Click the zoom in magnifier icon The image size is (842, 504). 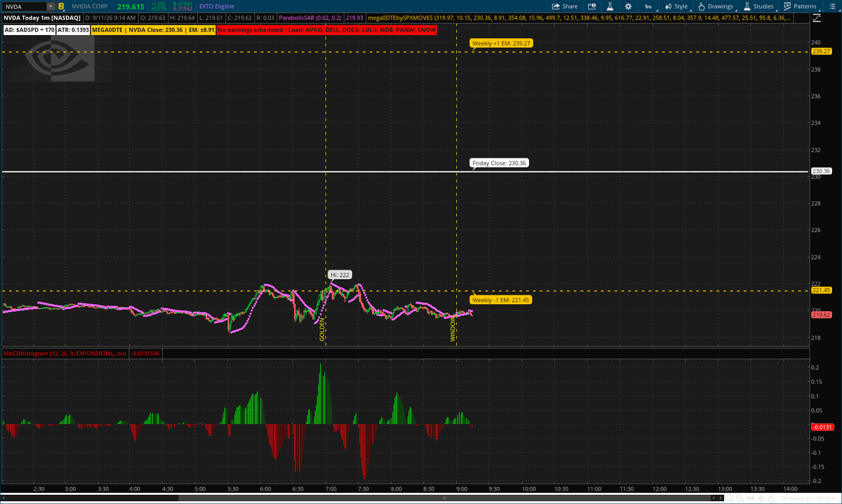[x=740, y=498]
